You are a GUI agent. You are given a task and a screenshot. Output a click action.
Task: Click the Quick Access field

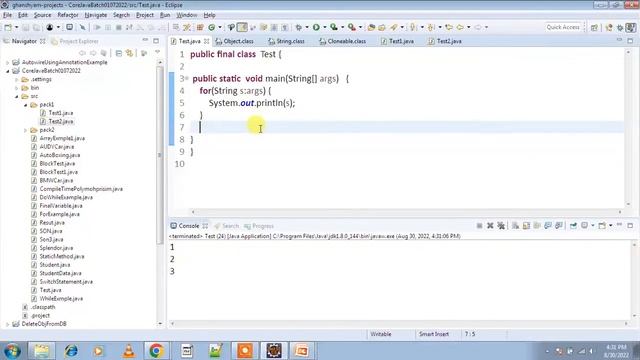[563, 27]
